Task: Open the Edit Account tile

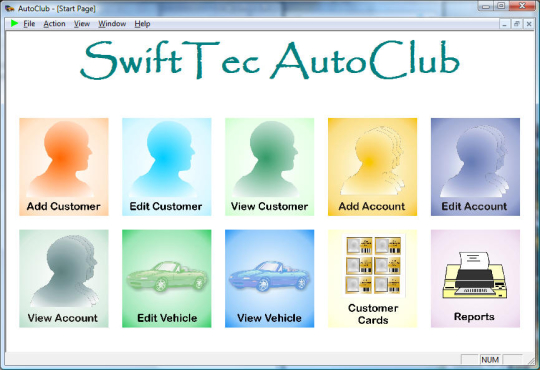Action: pos(475,167)
